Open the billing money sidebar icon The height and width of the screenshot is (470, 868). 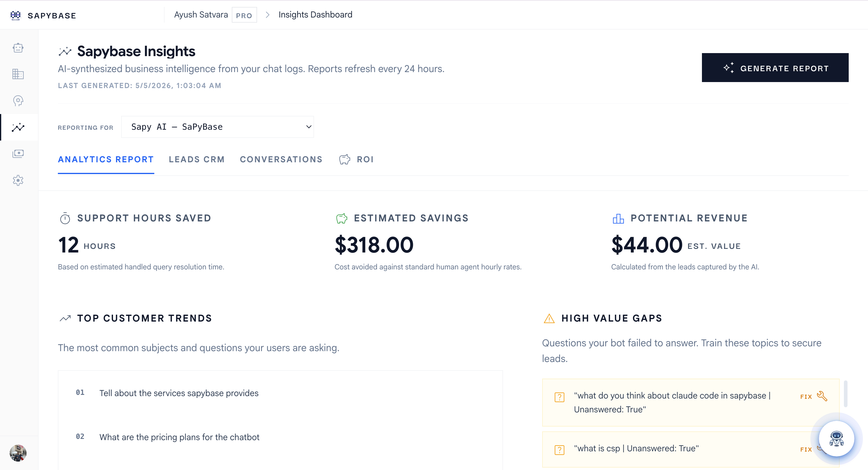[x=18, y=154]
